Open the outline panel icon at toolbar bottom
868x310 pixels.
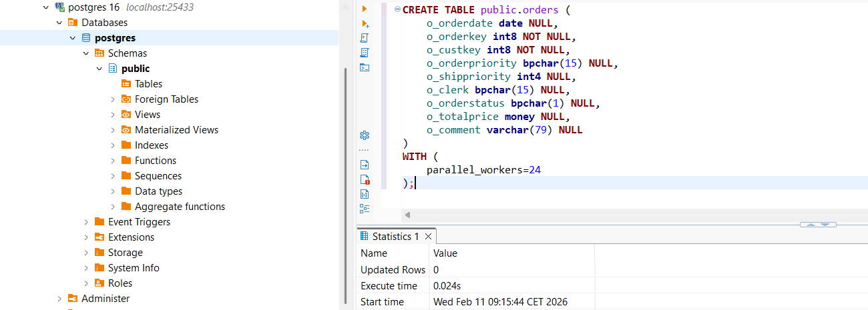coord(365,209)
